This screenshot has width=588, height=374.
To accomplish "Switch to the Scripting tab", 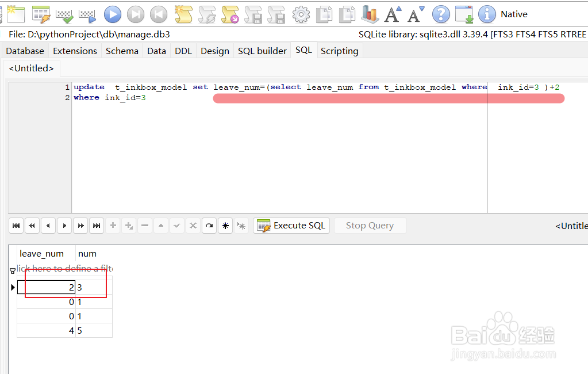I will 339,51.
